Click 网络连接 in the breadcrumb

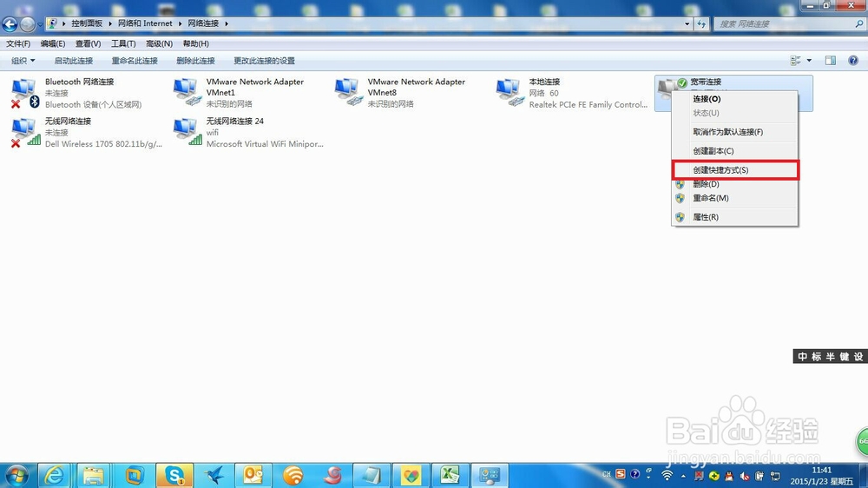click(203, 23)
